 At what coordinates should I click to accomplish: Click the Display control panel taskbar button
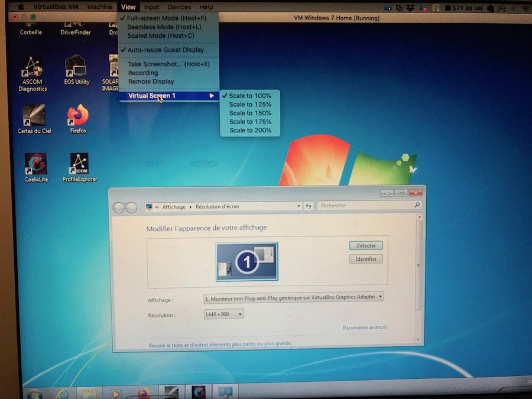click(x=225, y=392)
